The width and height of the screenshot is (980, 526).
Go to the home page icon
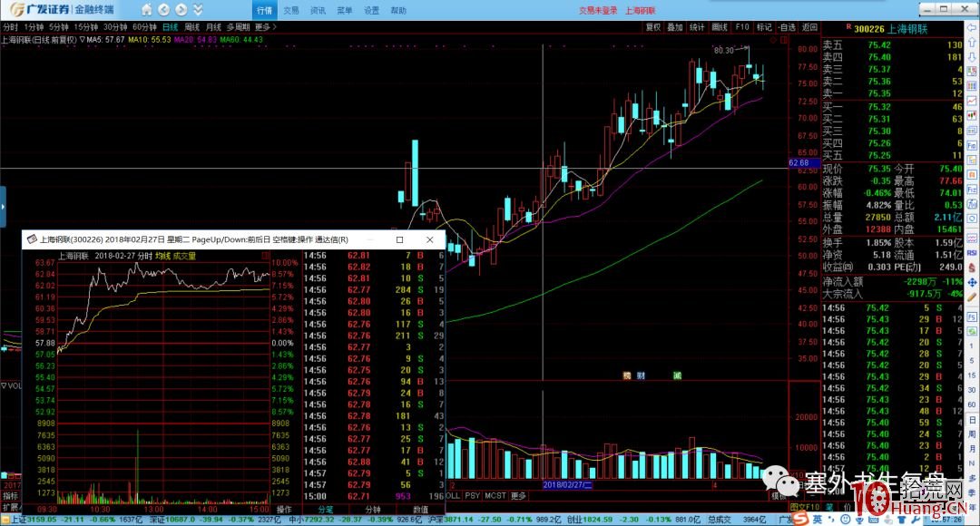tap(147, 9)
